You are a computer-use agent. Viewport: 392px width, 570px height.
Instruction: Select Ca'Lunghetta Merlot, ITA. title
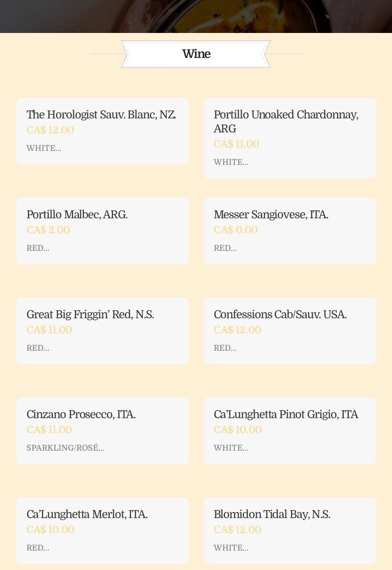click(x=87, y=515)
